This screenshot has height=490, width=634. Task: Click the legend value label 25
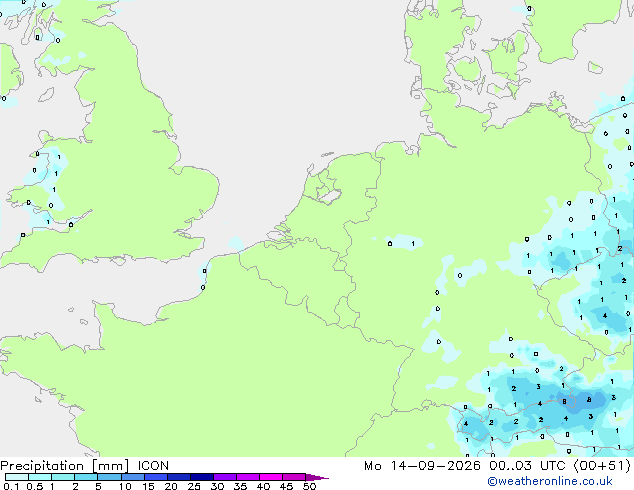[194, 486]
